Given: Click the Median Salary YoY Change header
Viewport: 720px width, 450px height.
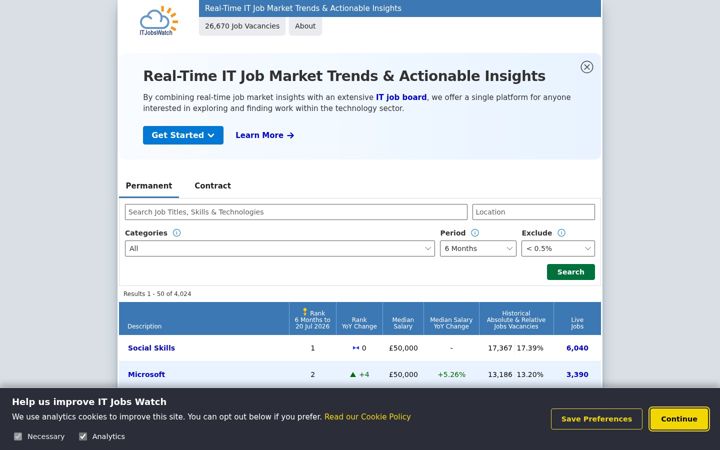Looking at the screenshot, I should [451, 323].
